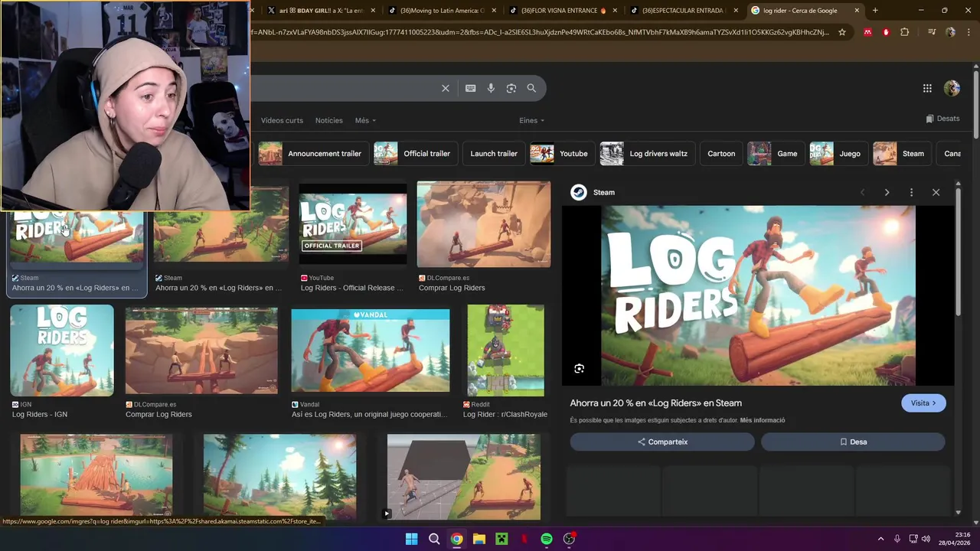Viewport: 980px width, 551px height.
Task: Switch to Vídeos curts tab
Action: pos(282,120)
